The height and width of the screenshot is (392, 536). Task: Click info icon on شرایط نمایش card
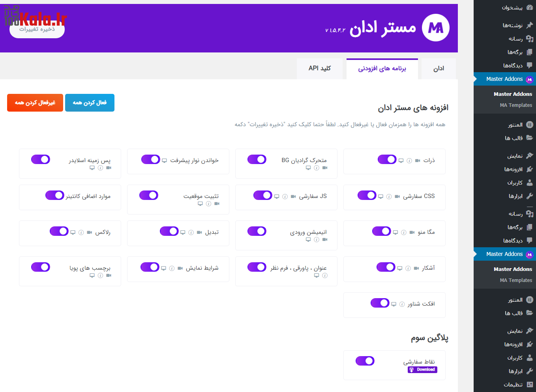pos(172,268)
